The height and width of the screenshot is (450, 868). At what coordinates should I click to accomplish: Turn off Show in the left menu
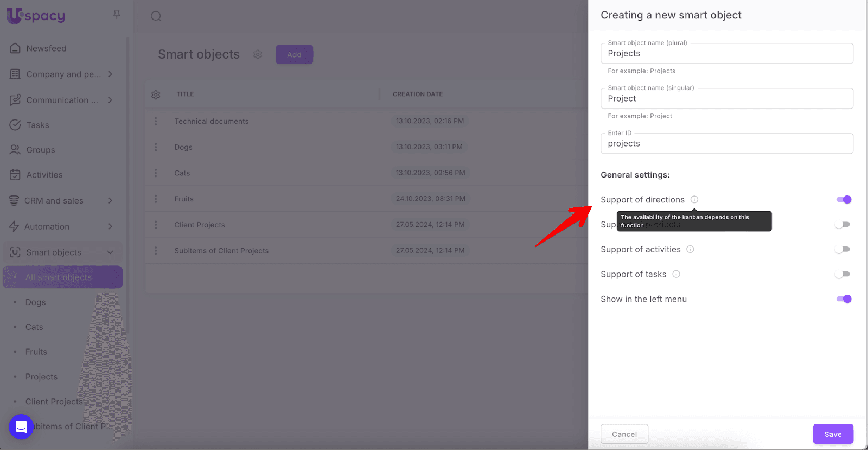click(x=843, y=299)
